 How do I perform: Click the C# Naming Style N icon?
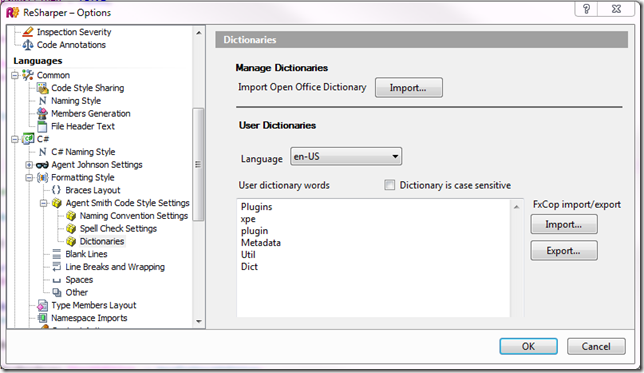click(42, 152)
